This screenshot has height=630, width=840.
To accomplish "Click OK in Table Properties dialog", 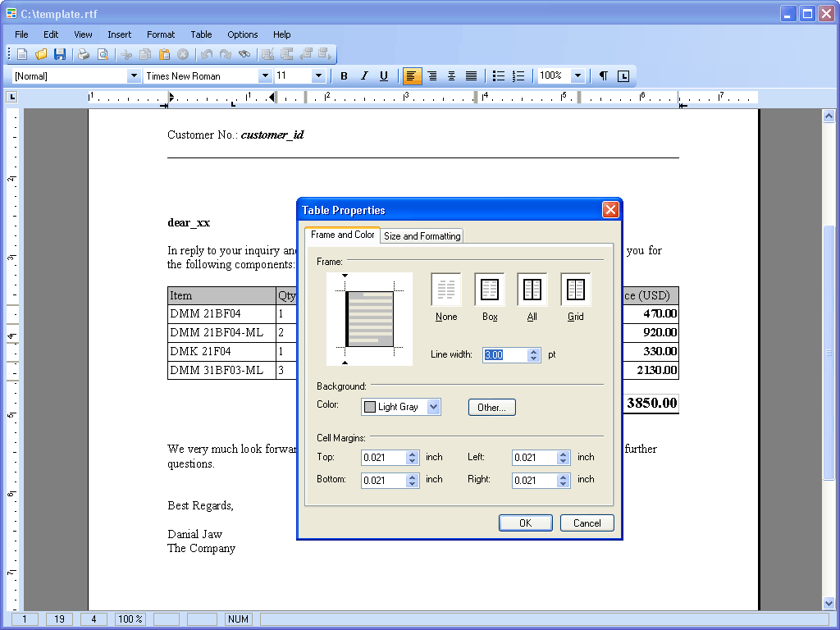I will click(x=525, y=523).
